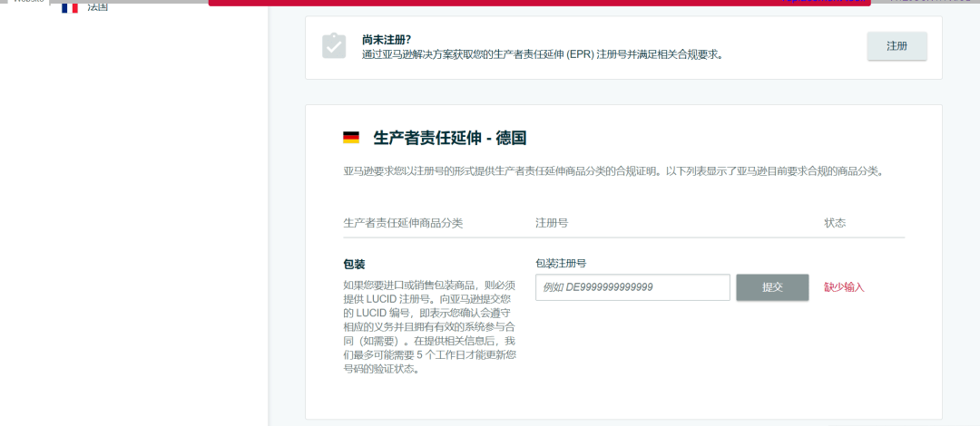This screenshot has height=426, width=980.
Task: Focus the 包装注册号 input field
Action: [632, 287]
